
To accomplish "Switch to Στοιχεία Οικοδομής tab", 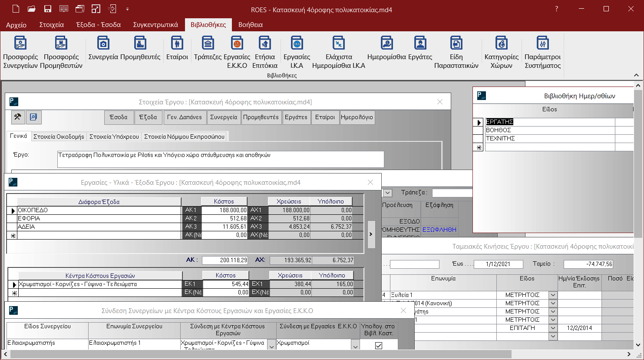I will coord(59,137).
